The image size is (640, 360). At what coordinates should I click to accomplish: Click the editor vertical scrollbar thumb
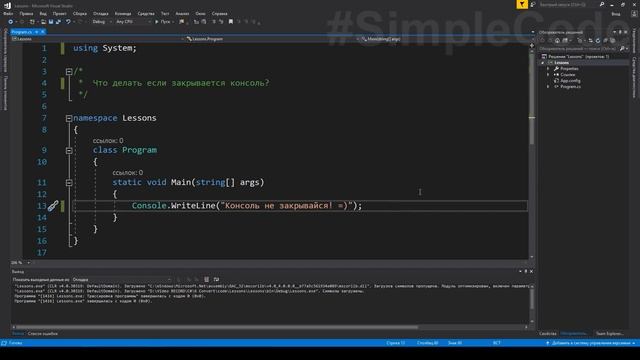[x=532, y=98]
